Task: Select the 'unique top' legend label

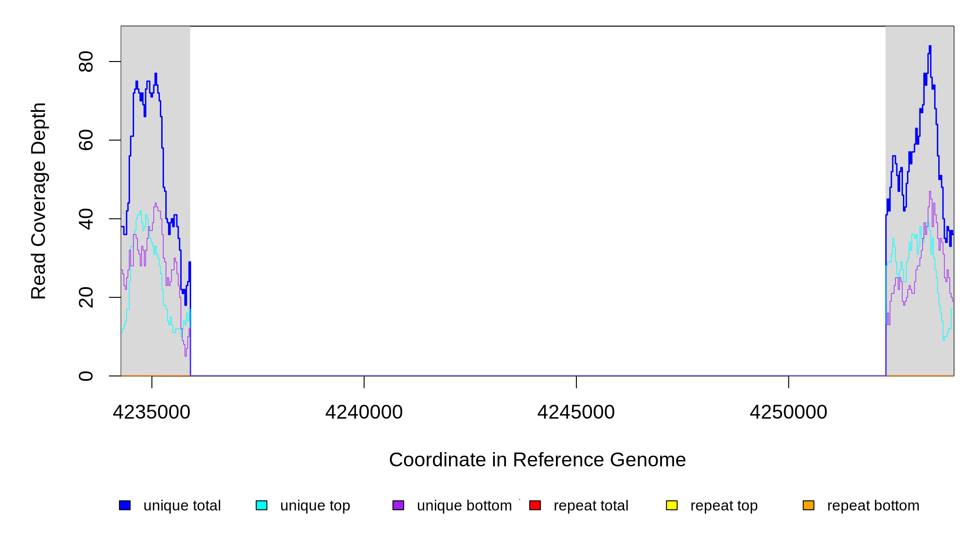Action: [x=315, y=506]
